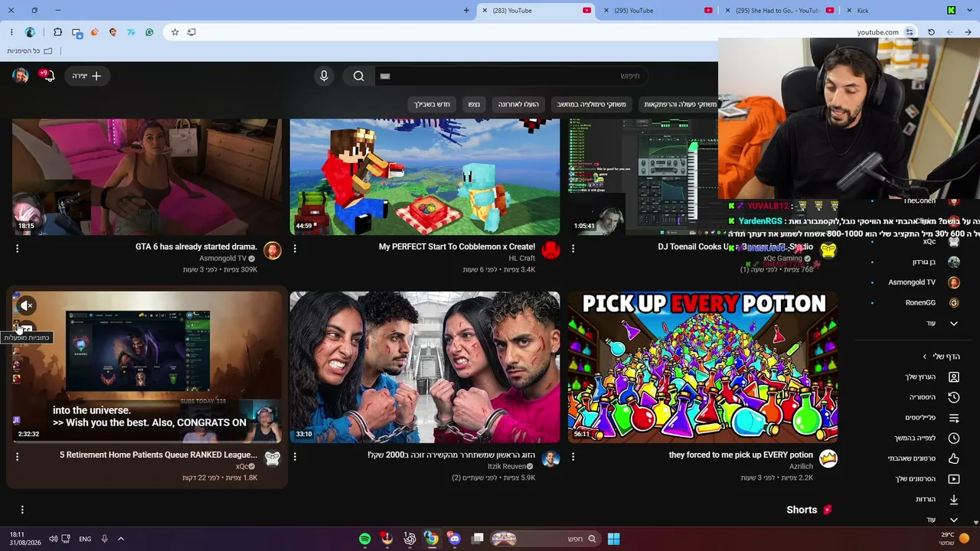Switch to the '(283) YouTube' browser tab

536,11
